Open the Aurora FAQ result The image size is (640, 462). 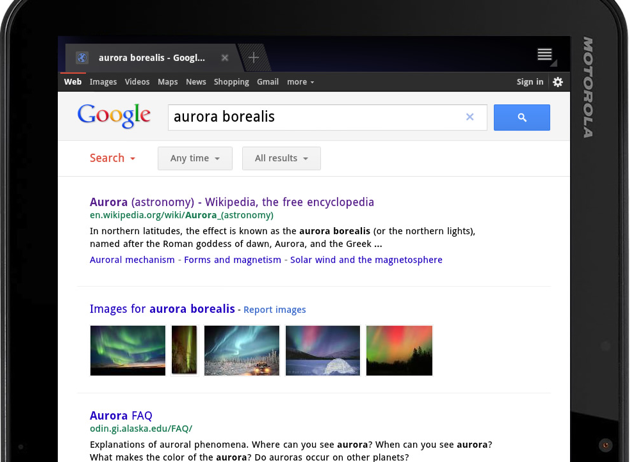121,415
